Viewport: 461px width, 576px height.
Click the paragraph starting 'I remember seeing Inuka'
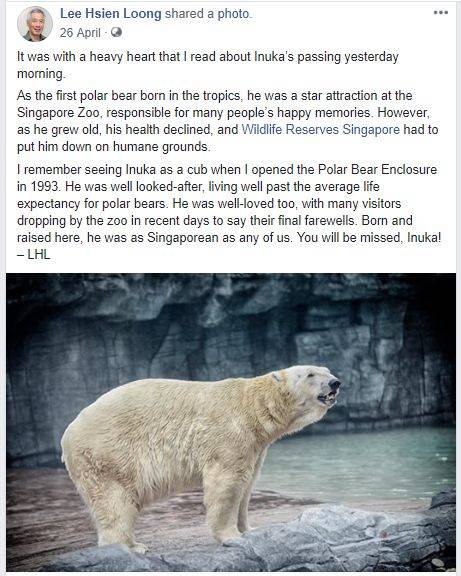229,212
